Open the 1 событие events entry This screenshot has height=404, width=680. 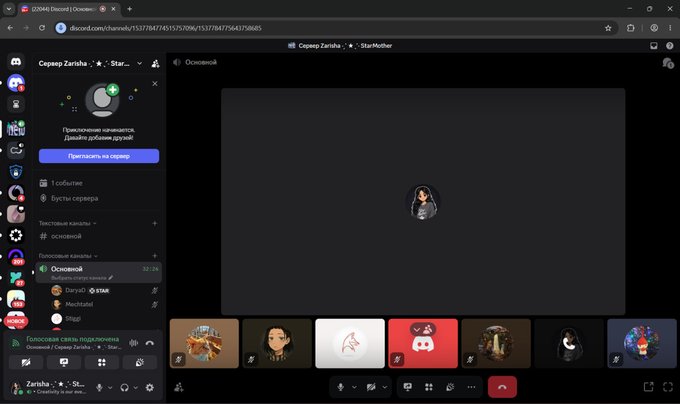(x=99, y=183)
